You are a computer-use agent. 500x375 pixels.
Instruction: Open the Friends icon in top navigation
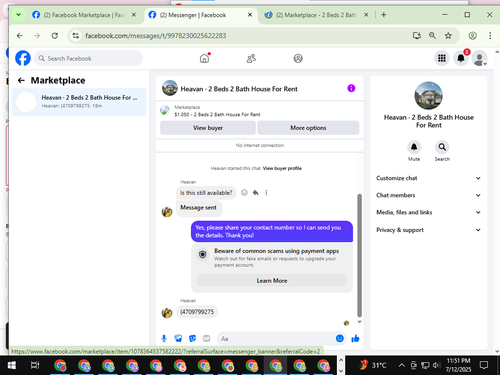pos(251,58)
